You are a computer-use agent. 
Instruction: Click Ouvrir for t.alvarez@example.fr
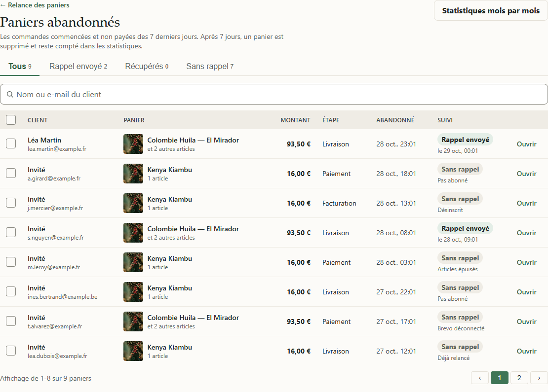tap(526, 322)
